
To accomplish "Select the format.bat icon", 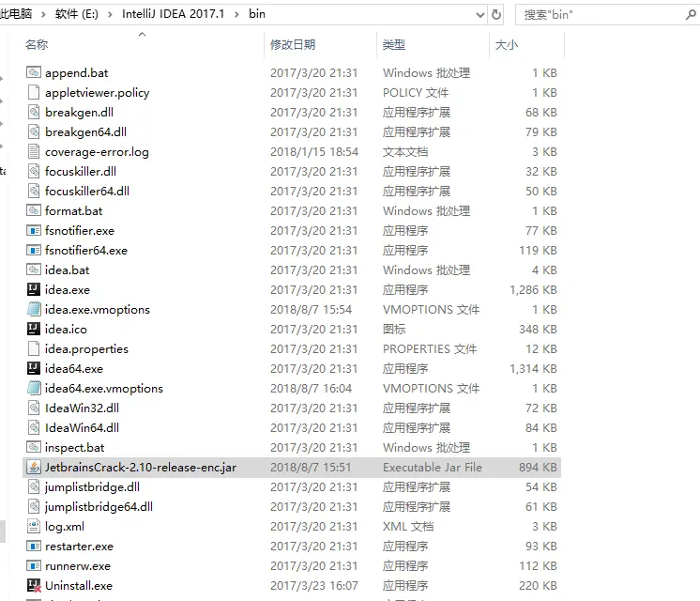I will point(34,210).
